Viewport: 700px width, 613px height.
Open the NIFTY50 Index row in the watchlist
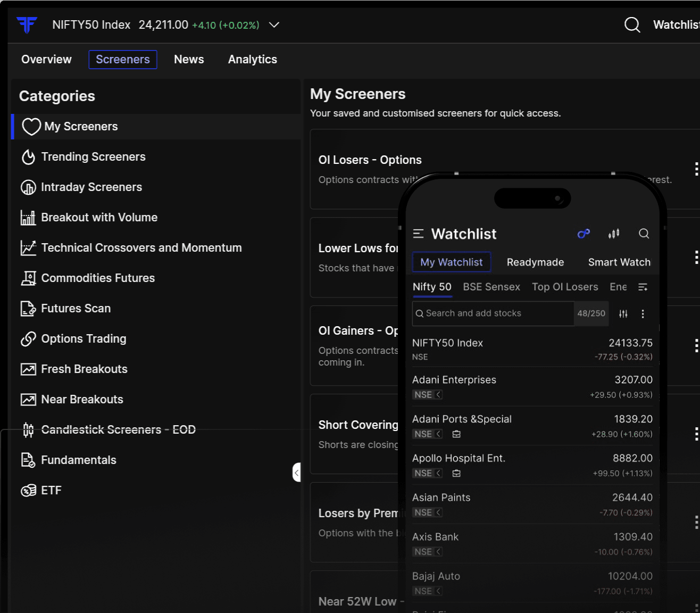point(532,350)
